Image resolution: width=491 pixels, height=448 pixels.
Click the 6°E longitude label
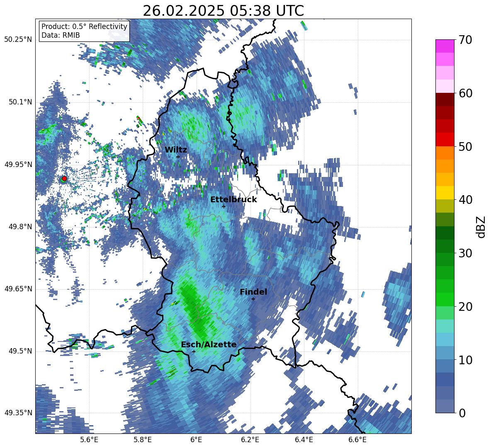coord(196,440)
